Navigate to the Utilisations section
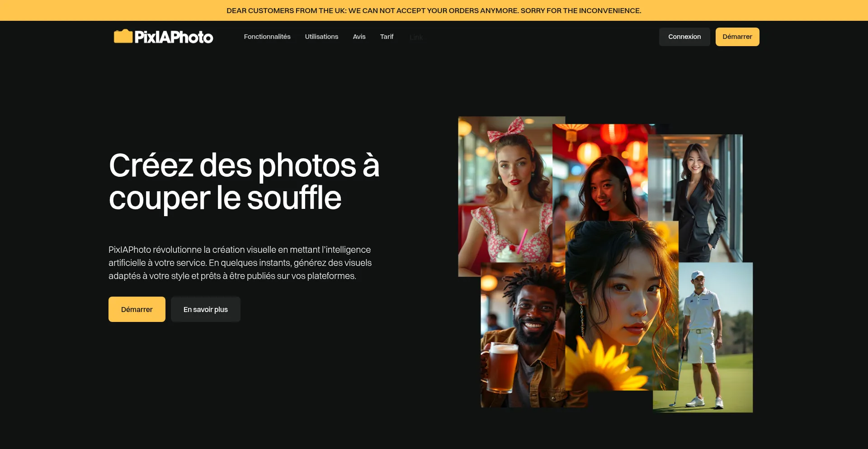 (x=321, y=37)
